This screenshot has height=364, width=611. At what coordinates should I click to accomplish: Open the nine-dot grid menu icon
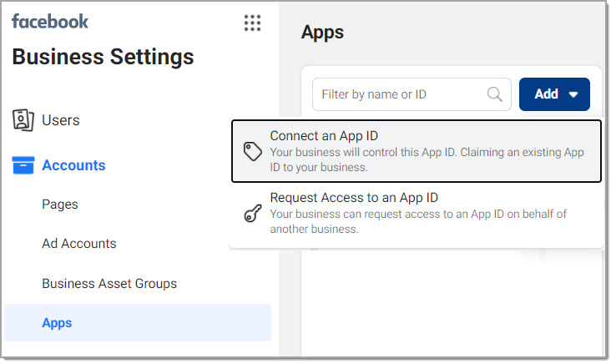click(252, 23)
